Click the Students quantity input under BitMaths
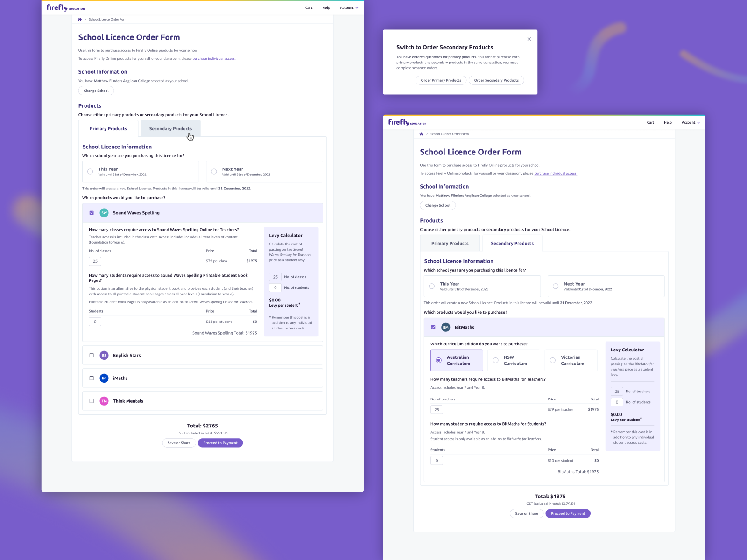Image resolution: width=747 pixels, height=560 pixels. click(x=437, y=461)
